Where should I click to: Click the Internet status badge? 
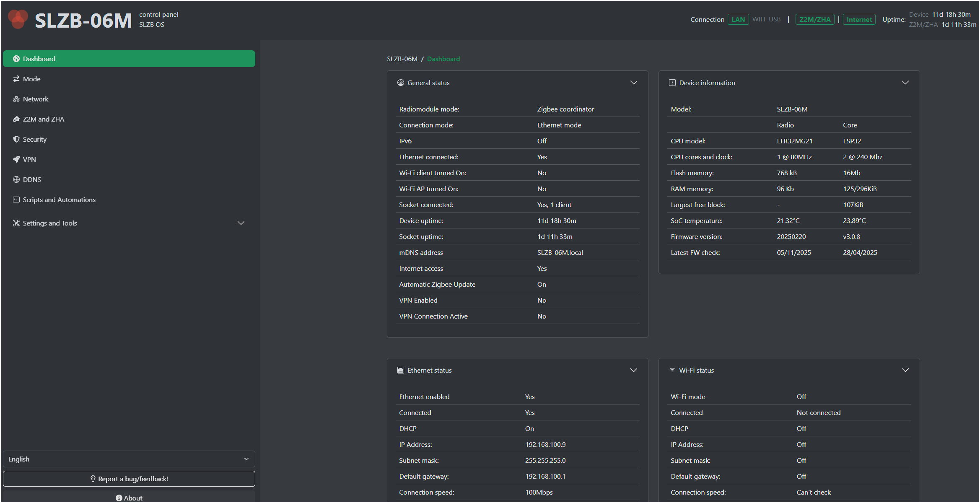tap(859, 19)
